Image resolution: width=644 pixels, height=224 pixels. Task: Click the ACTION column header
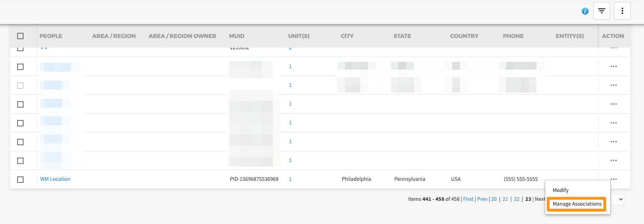click(x=613, y=36)
